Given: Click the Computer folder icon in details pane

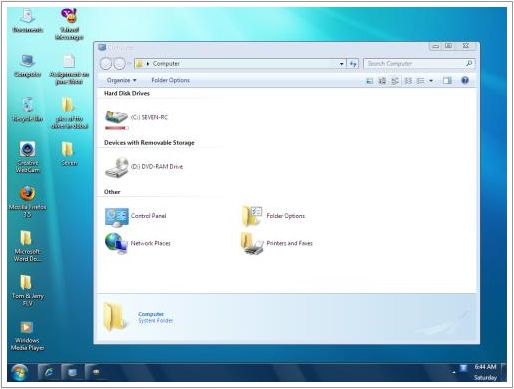Looking at the screenshot, I should coord(115,317).
